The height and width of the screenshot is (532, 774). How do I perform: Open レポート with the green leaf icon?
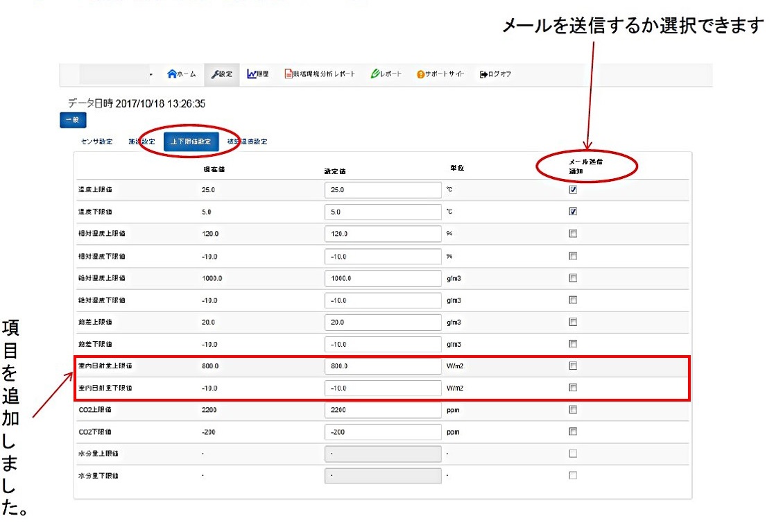click(375, 74)
